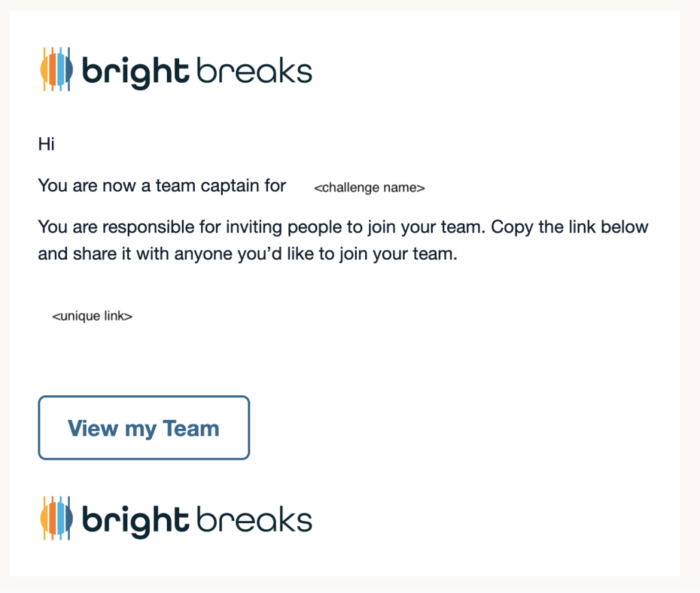Click the blue half of the top logo icon

[65, 70]
